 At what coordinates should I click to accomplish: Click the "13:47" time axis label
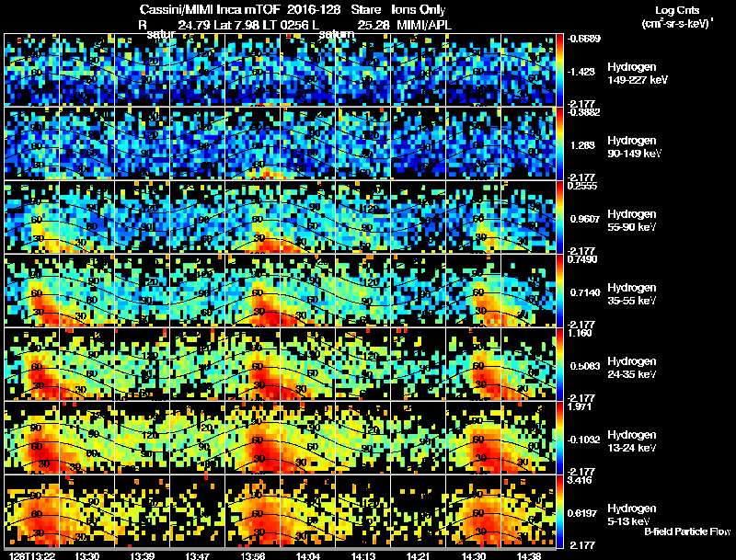pyautogui.click(x=198, y=555)
